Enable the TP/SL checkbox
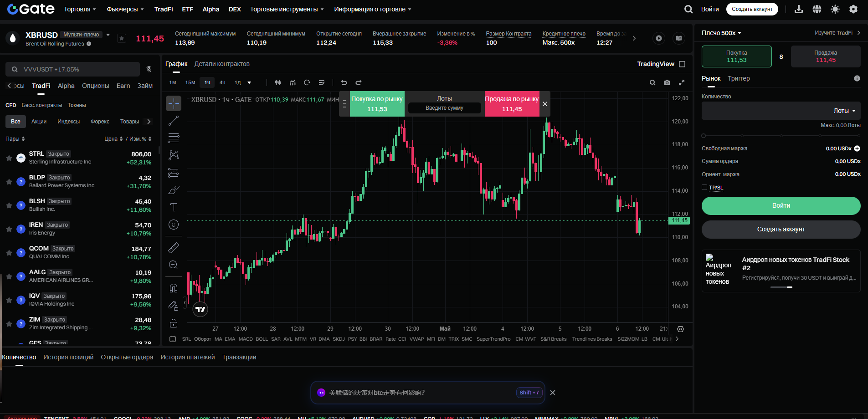The width and height of the screenshot is (868, 419). click(704, 187)
